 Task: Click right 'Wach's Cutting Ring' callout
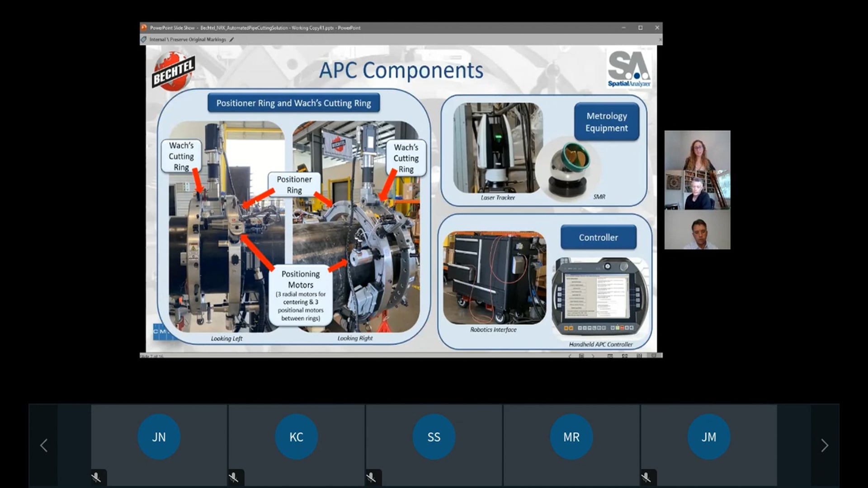coord(406,158)
